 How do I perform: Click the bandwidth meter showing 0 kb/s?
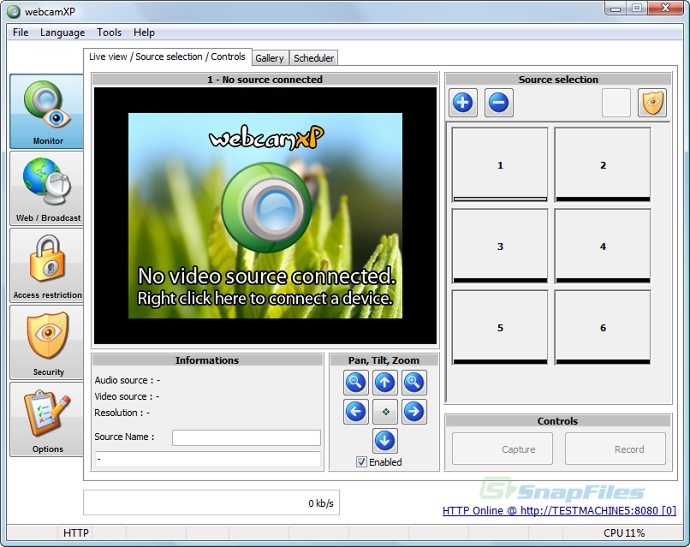(211, 503)
